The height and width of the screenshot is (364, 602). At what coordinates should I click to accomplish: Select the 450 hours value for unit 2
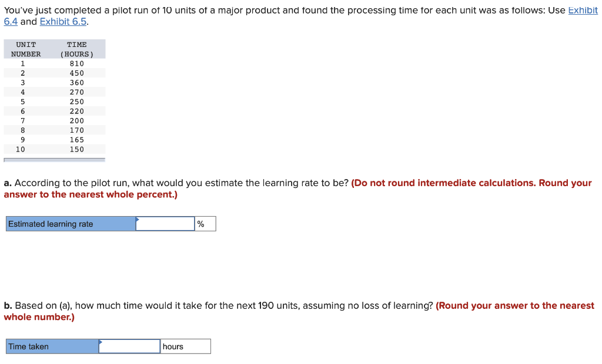[x=77, y=73]
